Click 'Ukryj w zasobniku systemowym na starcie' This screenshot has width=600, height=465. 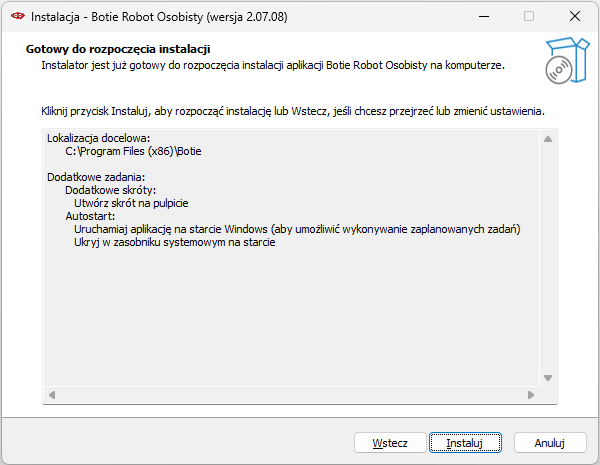175,242
